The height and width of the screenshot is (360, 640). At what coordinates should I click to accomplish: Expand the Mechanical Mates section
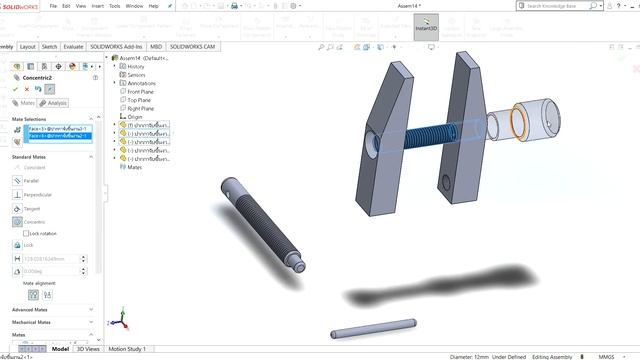click(x=91, y=322)
